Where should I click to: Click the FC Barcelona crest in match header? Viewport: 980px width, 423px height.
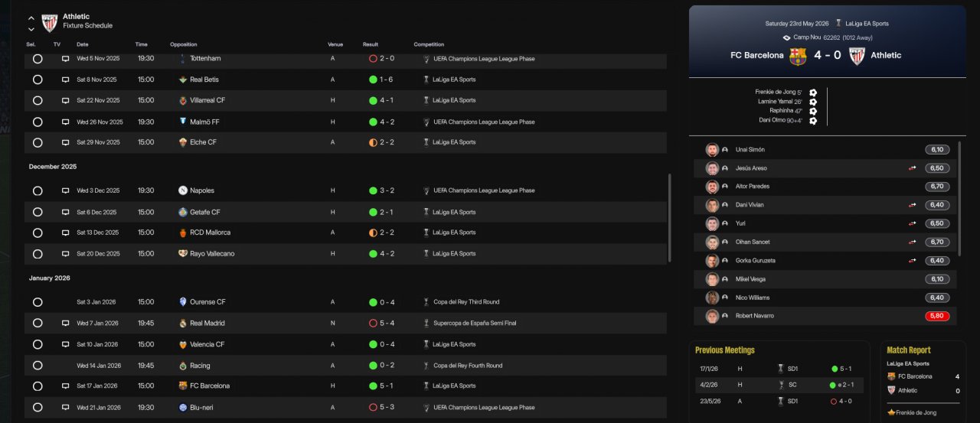click(798, 56)
